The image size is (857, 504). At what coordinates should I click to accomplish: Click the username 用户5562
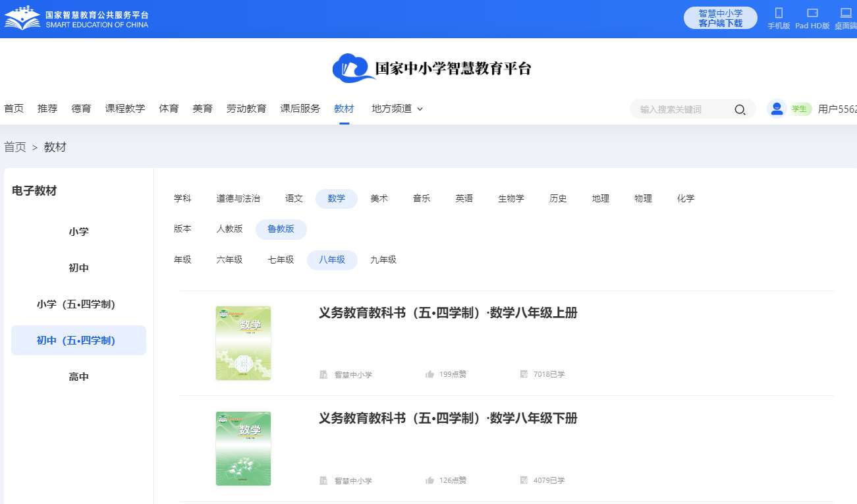pyautogui.click(x=837, y=109)
